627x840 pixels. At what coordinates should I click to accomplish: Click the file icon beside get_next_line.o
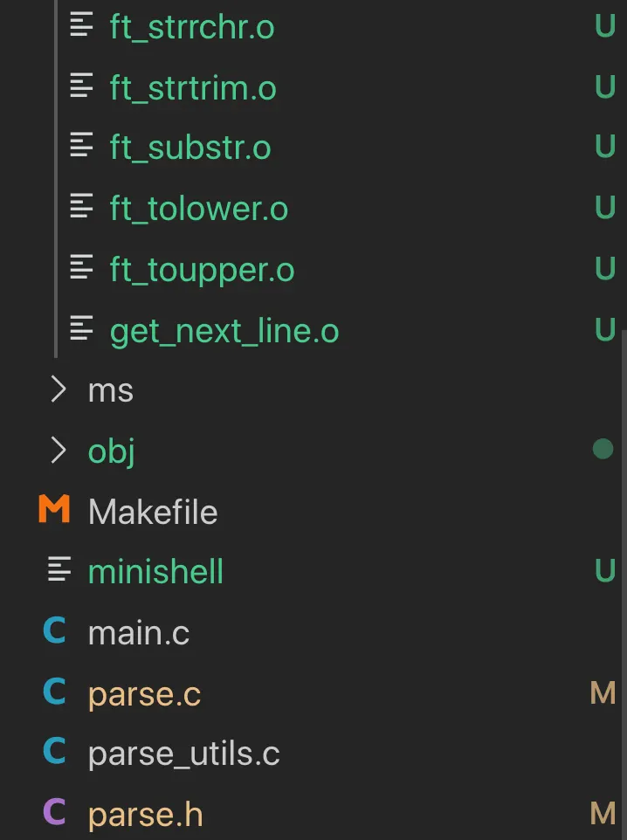coord(81,329)
